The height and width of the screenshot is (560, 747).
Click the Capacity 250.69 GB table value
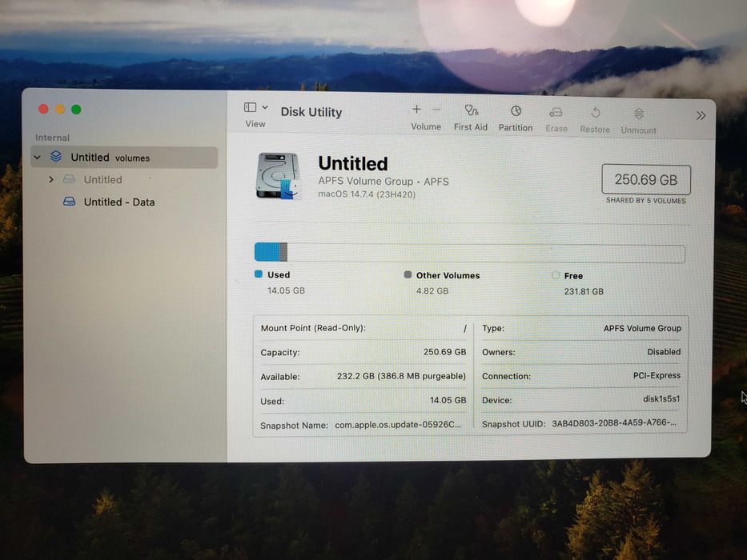point(445,352)
